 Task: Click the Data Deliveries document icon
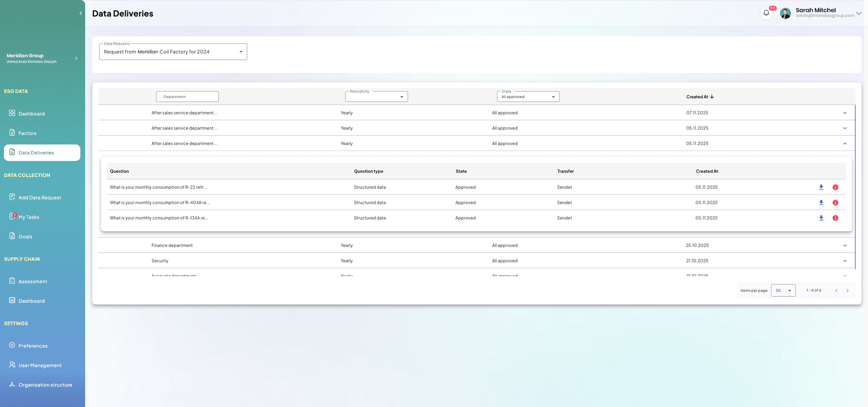click(12, 152)
